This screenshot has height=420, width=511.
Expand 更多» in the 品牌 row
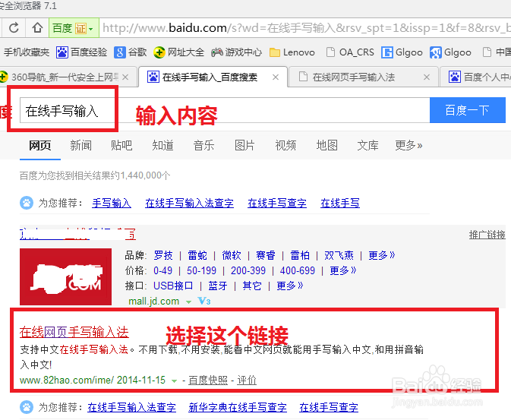click(382, 255)
